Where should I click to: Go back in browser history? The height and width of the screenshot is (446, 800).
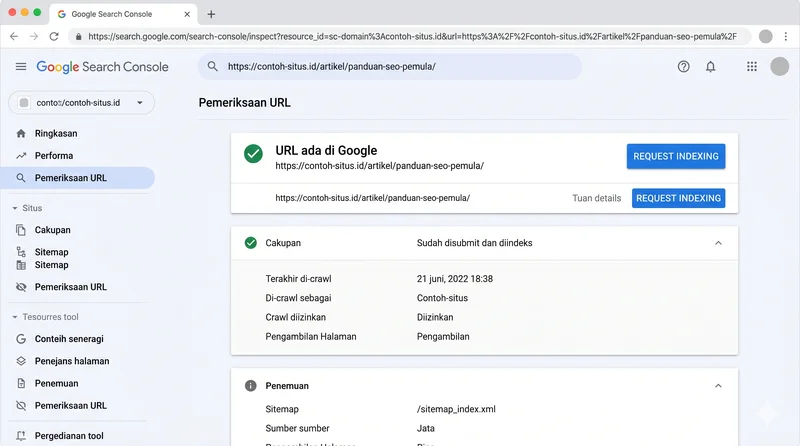(14, 36)
